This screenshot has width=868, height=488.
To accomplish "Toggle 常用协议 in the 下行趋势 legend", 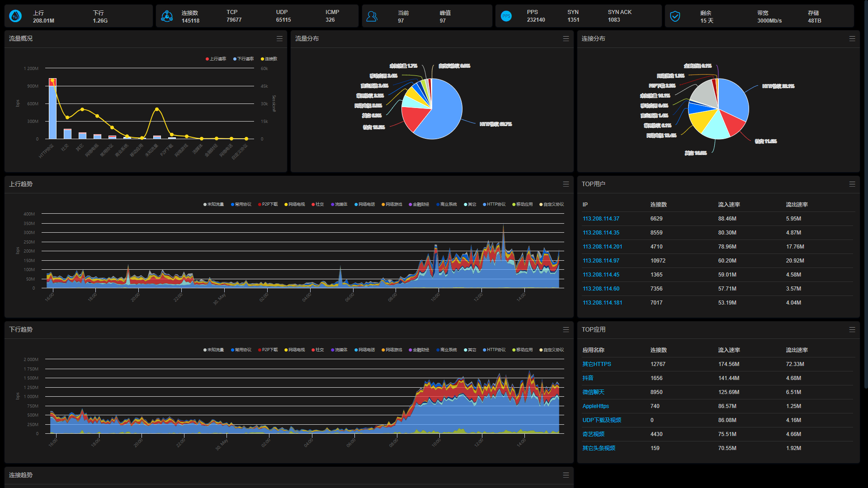I will (241, 350).
